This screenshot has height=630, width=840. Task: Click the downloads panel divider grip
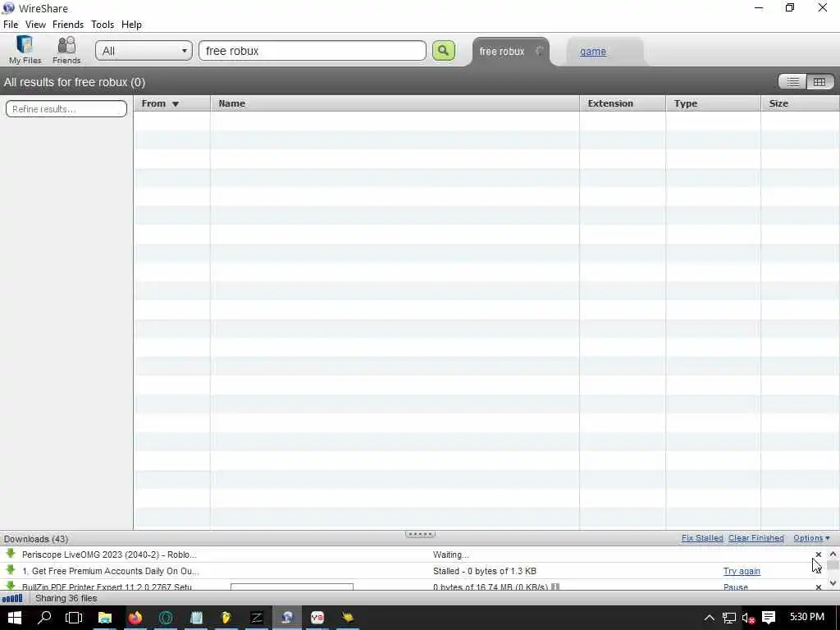pos(420,534)
